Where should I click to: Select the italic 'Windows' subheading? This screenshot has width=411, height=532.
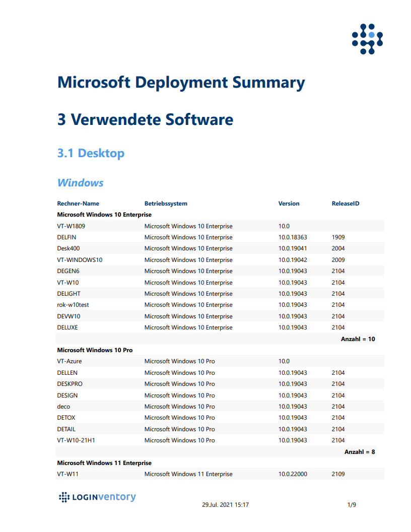pyautogui.click(x=81, y=183)
